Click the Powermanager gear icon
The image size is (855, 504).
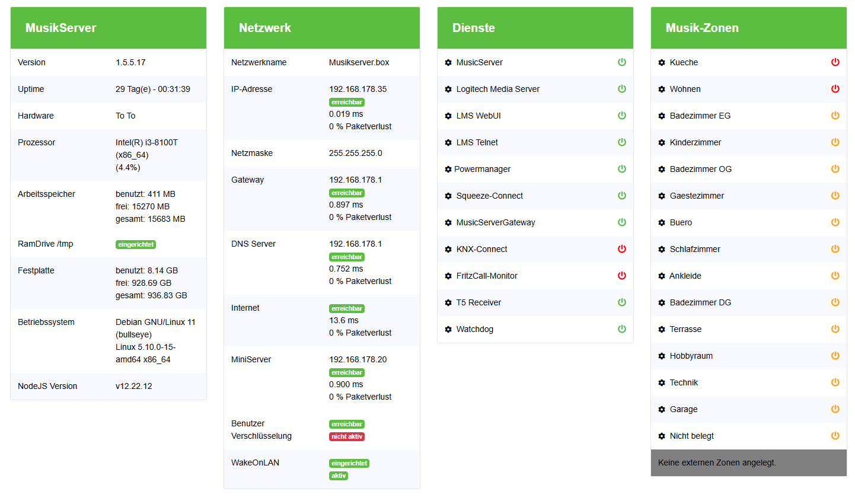[x=448, y=169]
